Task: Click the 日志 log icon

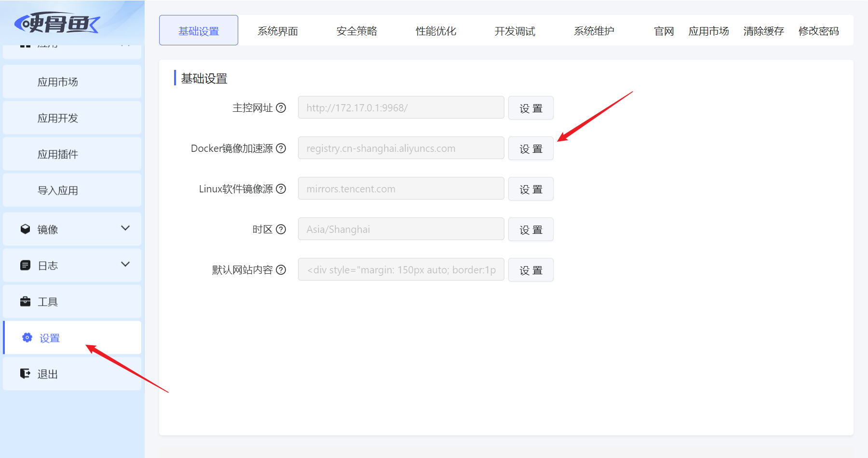Action: 25,265
